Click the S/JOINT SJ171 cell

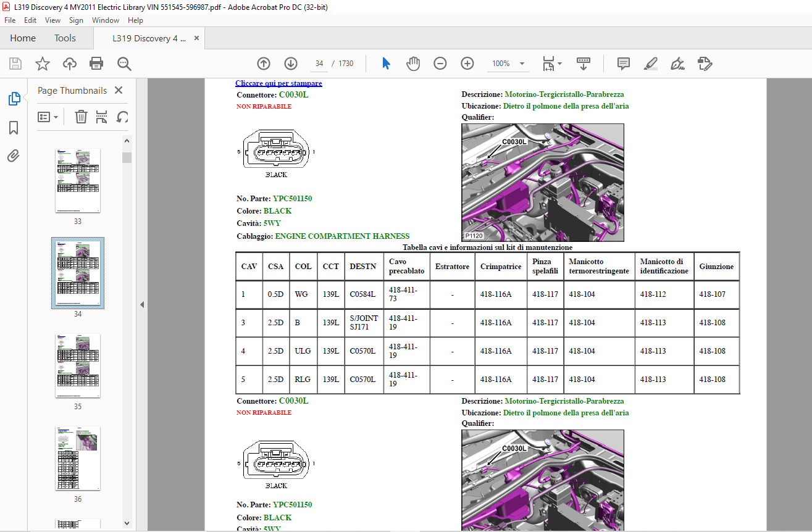[x=364, y=323]
